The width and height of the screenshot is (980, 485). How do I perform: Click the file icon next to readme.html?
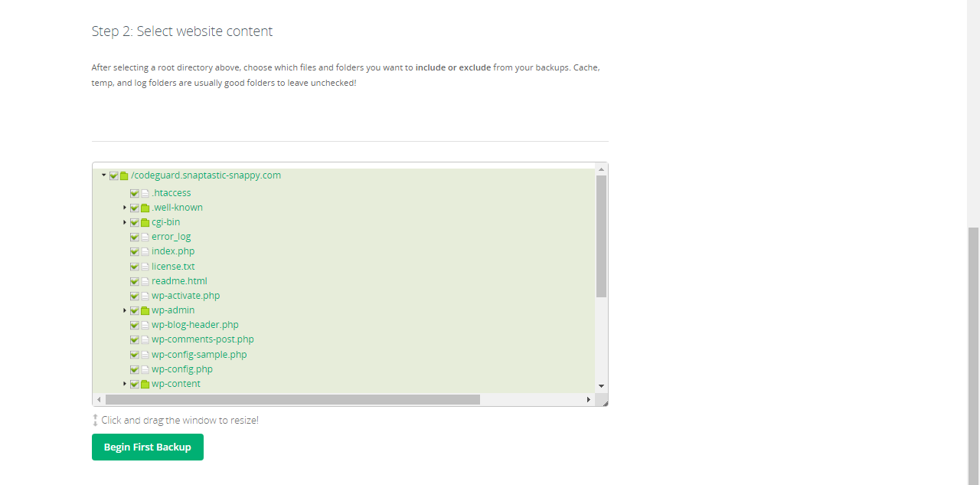[x=145, y=280]
